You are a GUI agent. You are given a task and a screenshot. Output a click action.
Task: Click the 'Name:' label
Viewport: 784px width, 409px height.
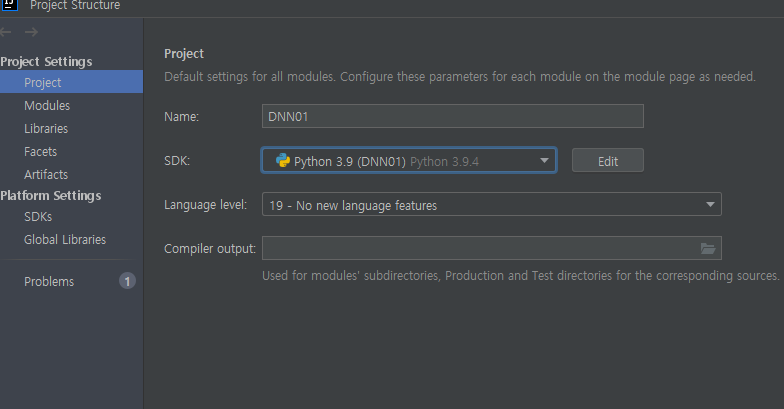click(x=182, y=116)
